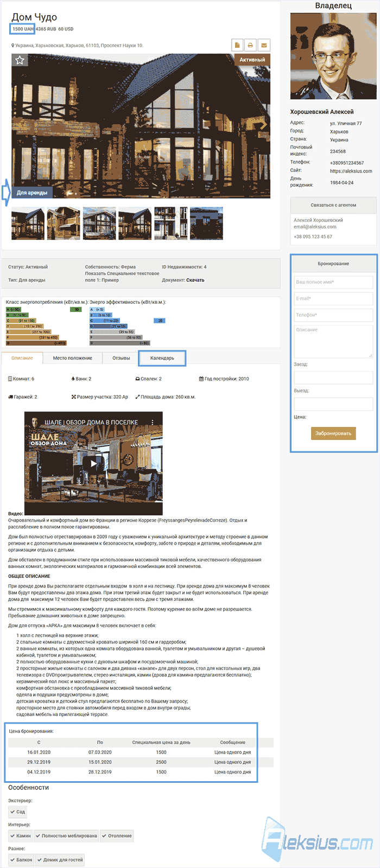Image resolution: width=380 pixels, height=868 pixels.
Task: Click the Домик для гостей feature tag
Action: coord(60,859)
